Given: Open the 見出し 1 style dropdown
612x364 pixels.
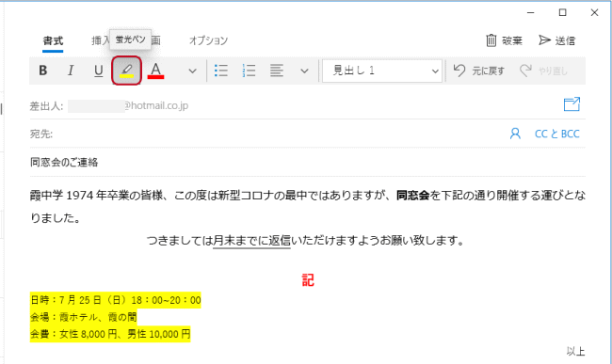Looking at the screenshot, I should click(382, 71).
